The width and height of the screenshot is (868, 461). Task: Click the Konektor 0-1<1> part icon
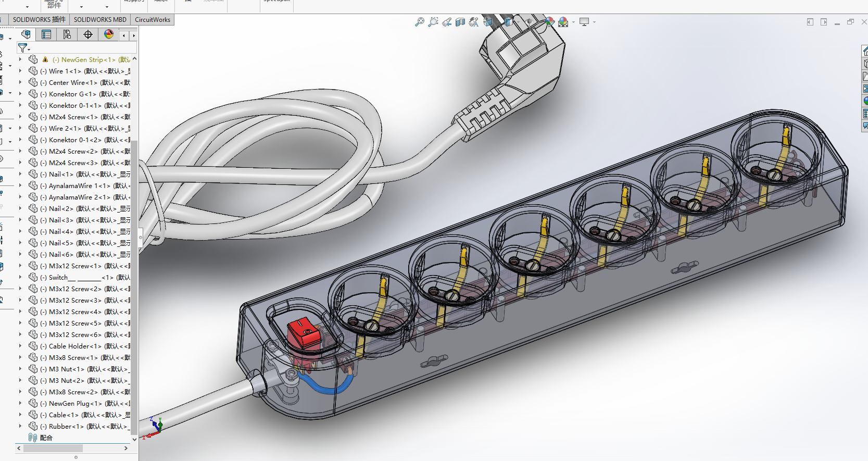coord(33,105)
